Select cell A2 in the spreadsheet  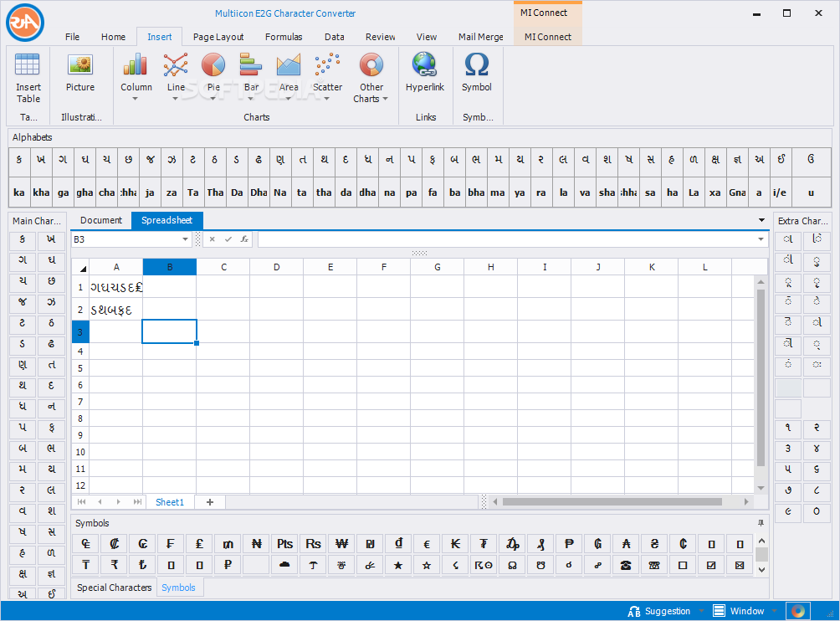click(115, 310)
